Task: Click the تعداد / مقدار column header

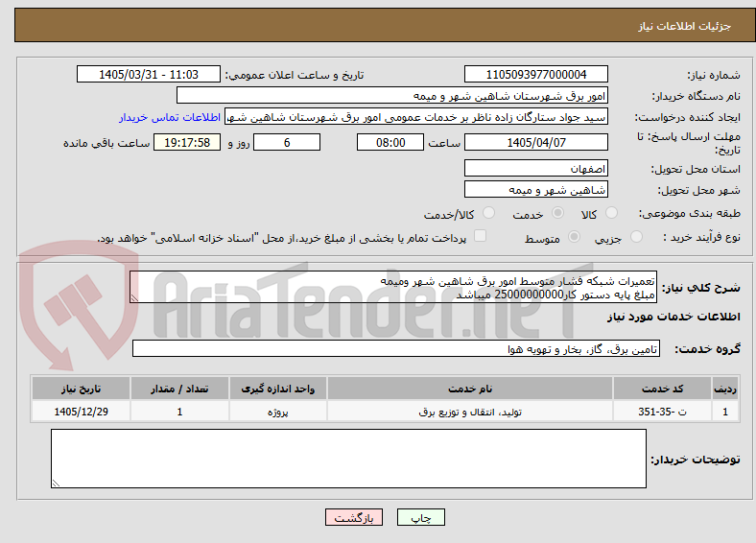Action: click(x=179, y=389)
